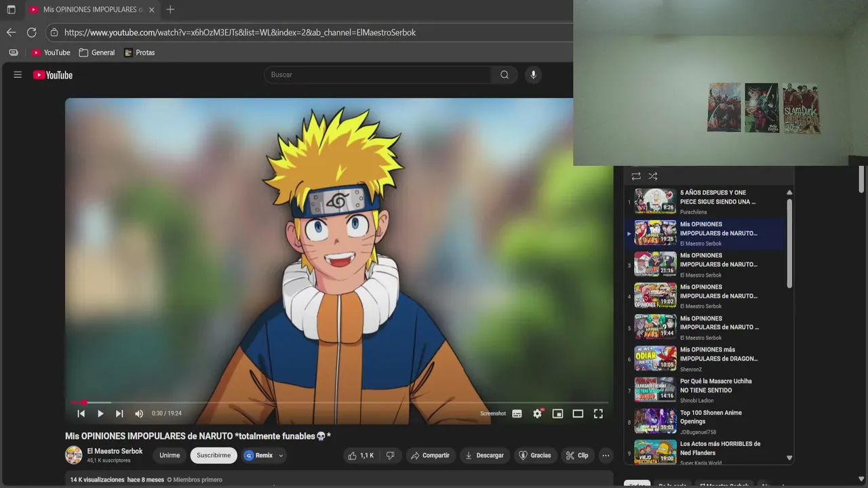This screenshot has height=488, width=868.
Task: Toggle playlist shuffle
Action: tap(652, 176)
